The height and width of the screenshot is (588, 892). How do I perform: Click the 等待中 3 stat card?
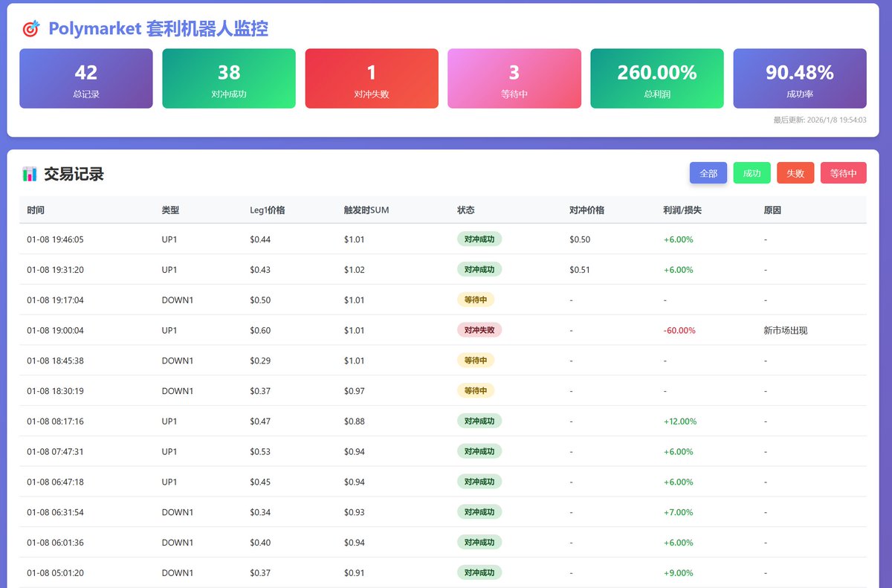tap(514, 79)
